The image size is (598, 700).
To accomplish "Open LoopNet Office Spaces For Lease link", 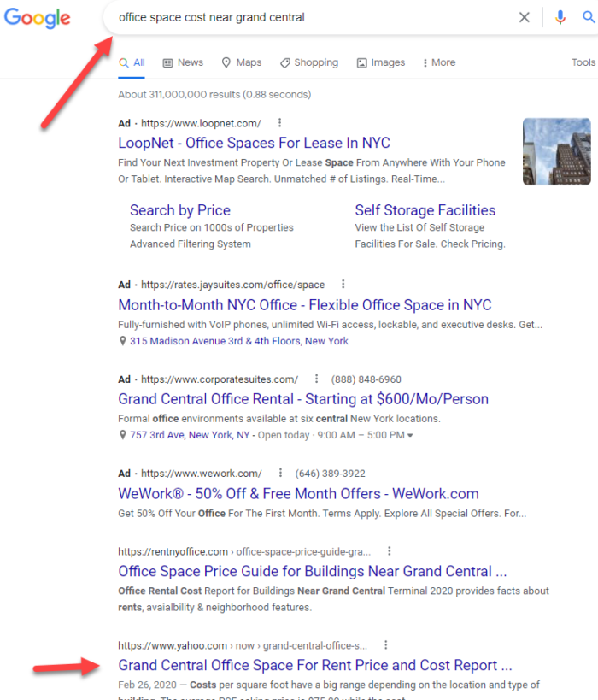I will click(254, 143).
